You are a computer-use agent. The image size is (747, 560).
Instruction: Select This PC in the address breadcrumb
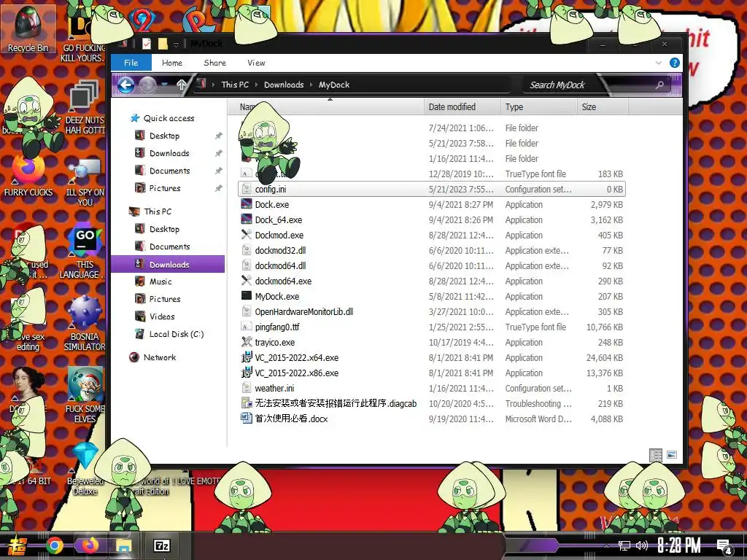click(235, 85)
